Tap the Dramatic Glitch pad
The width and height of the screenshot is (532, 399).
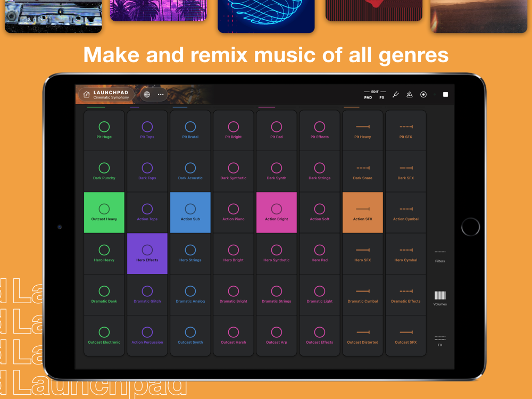147,295
